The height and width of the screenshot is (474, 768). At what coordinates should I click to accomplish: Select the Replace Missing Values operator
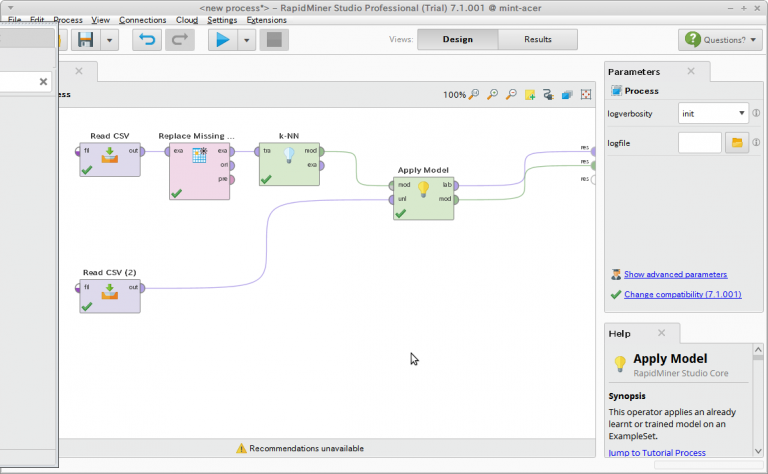[199, 171]
